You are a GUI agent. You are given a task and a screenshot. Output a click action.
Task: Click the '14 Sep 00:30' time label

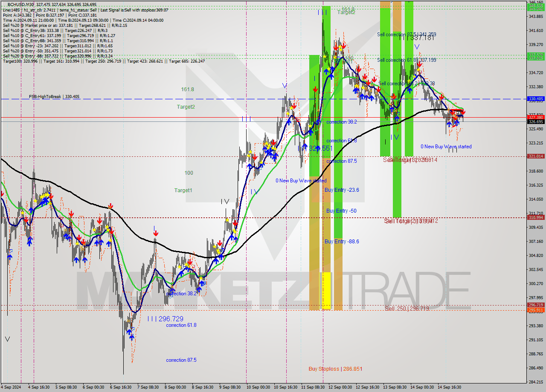coord(422,387)
